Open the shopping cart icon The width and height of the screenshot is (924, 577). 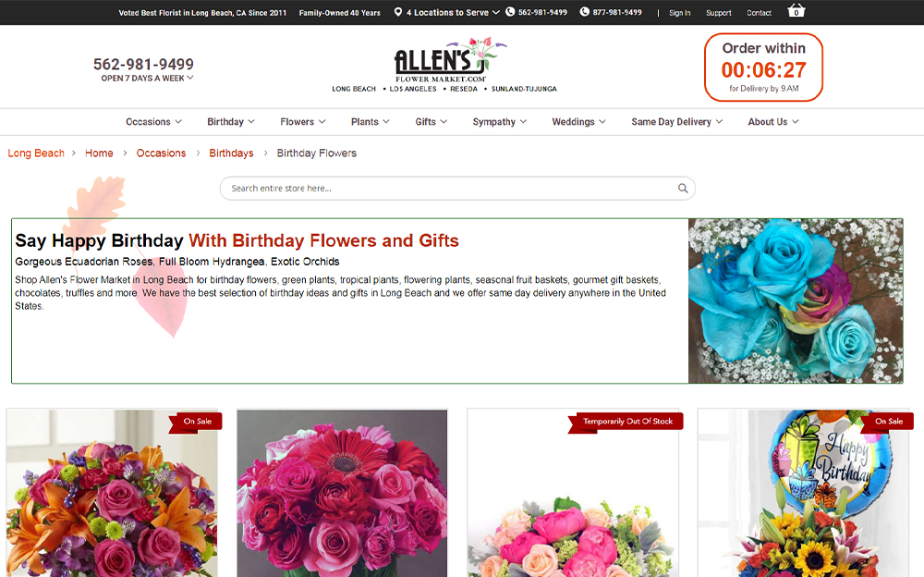pos(796,10)
